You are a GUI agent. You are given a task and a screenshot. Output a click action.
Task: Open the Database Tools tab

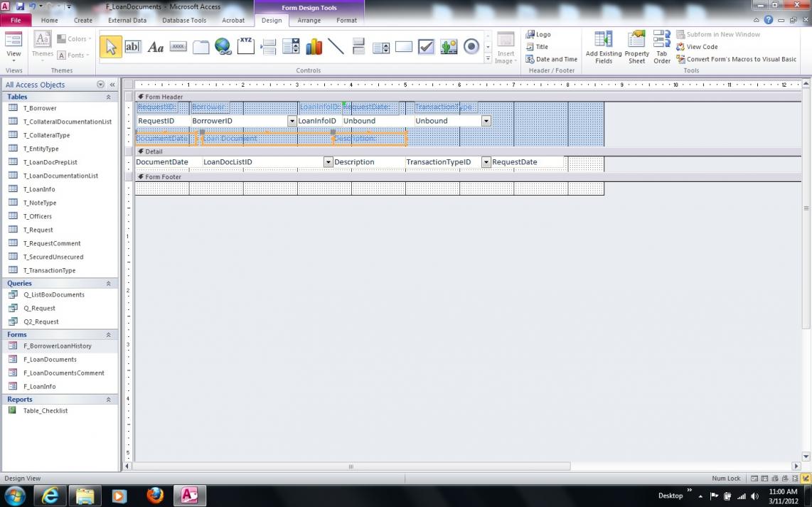[x=184, y=20]
